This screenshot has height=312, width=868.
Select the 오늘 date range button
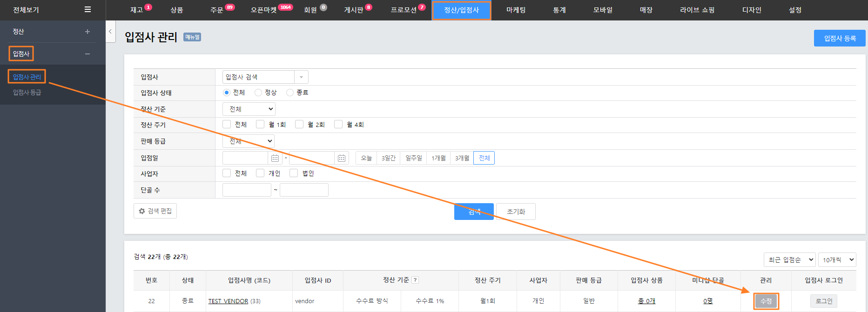(x=367, y=158)
